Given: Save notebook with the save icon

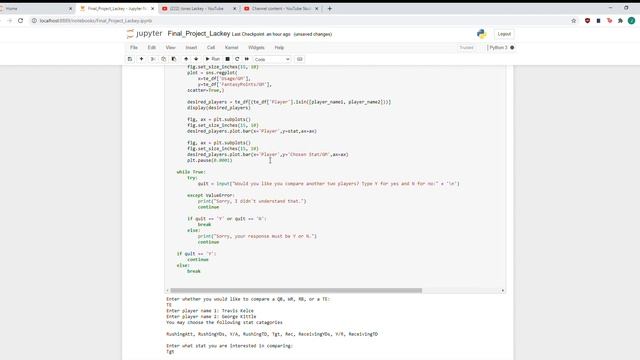Looking at the screenshot, I should pyautogui.click(x=130, y=59).
